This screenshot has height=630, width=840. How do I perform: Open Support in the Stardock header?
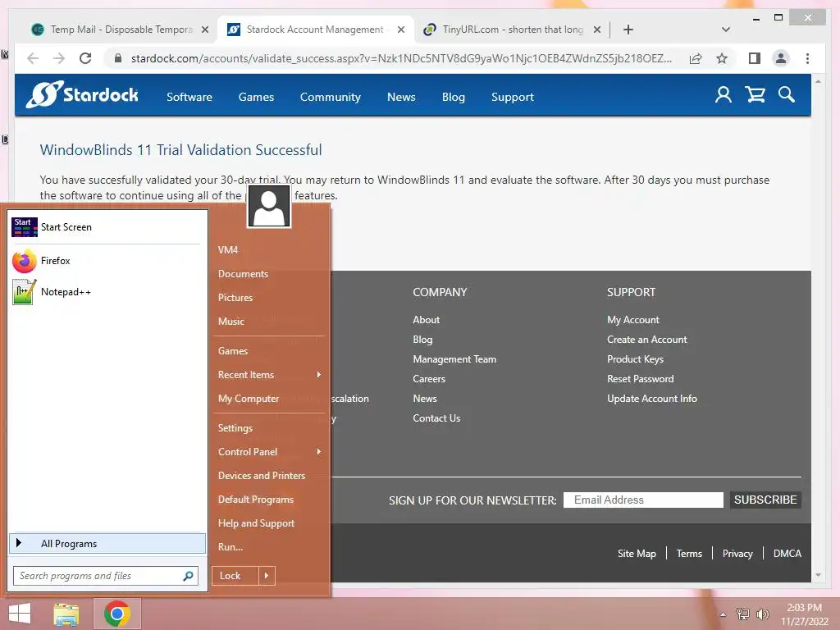tap(513, 97)
